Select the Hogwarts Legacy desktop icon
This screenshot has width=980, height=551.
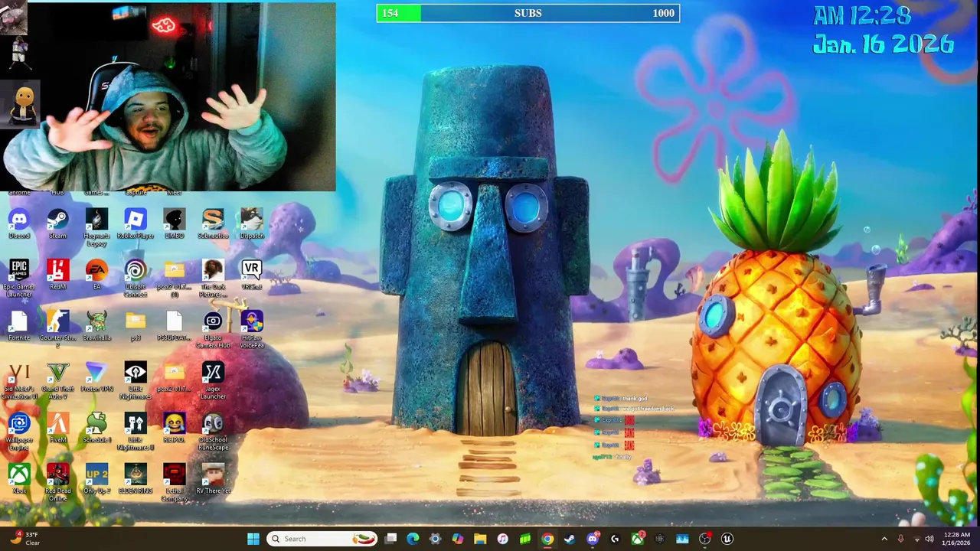point(96,227)
